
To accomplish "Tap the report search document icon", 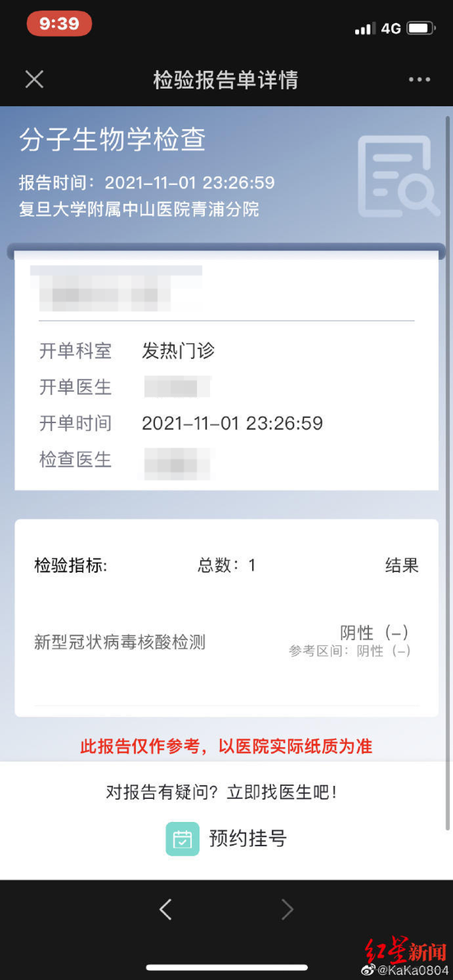I will pos(399,177).
